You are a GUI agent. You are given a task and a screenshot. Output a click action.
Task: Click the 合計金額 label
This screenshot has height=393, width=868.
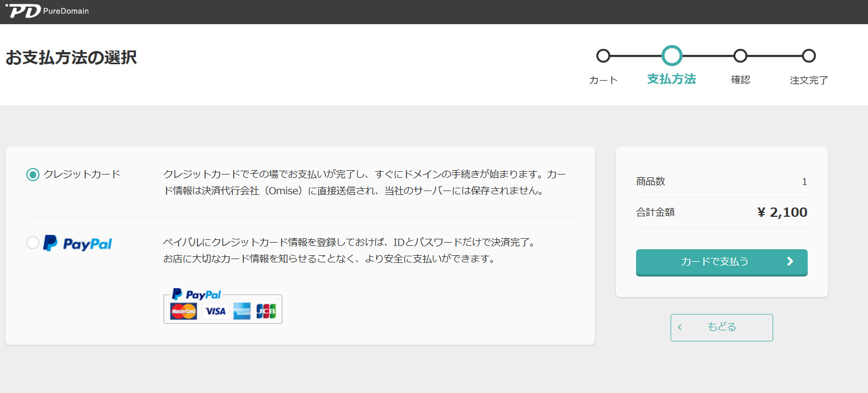tap(655, 212)
